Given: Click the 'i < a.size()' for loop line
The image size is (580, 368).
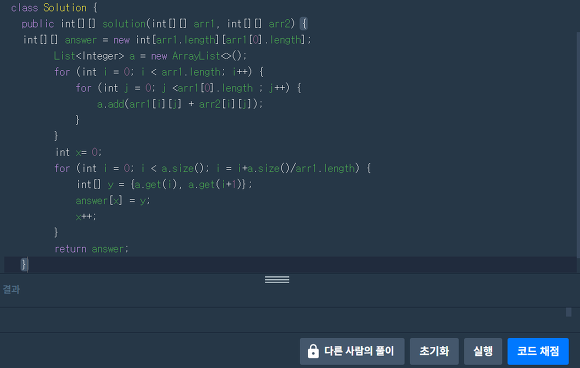Looking at the screenshot, I should [x=213, y=168].
